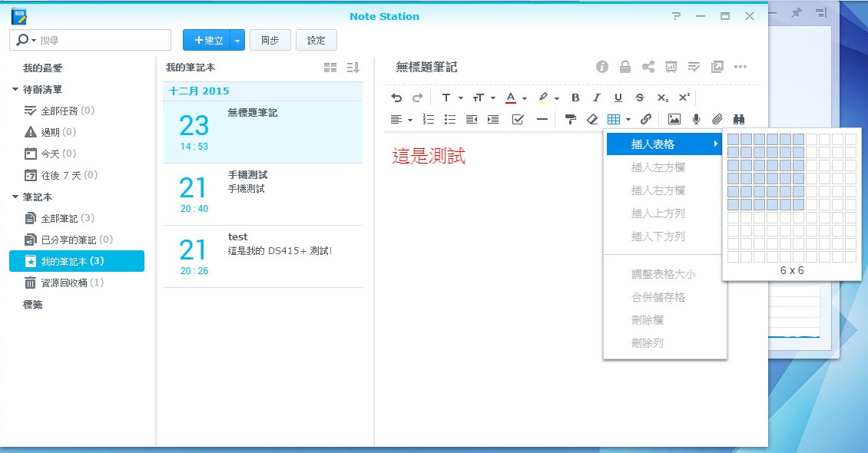This screenshot has height=453, width=868.
Task: Insert an image into the note
Action: (674, 119)
